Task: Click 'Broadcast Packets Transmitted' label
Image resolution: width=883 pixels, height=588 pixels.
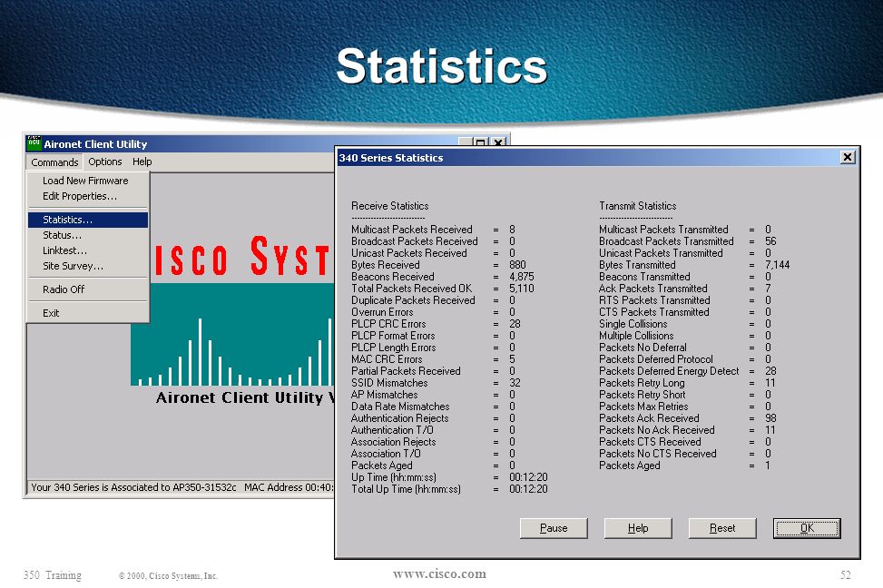Action: pos(666,241)
